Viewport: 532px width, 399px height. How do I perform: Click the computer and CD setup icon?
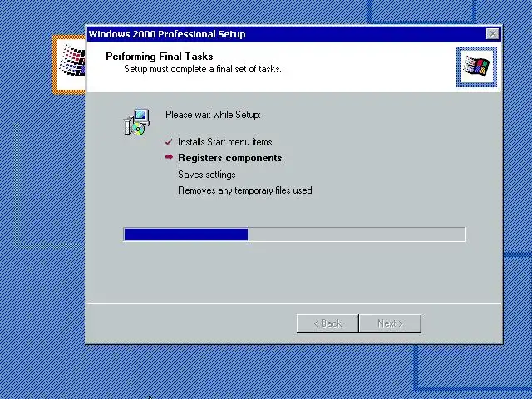[136, 122]
